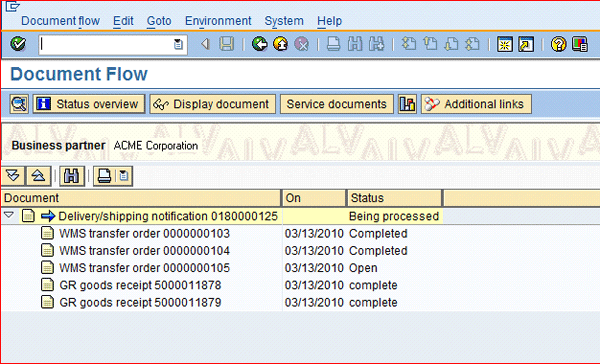Click the Customize local layout icon
Screen dimensions: 600x364
[x=580, y=44]
